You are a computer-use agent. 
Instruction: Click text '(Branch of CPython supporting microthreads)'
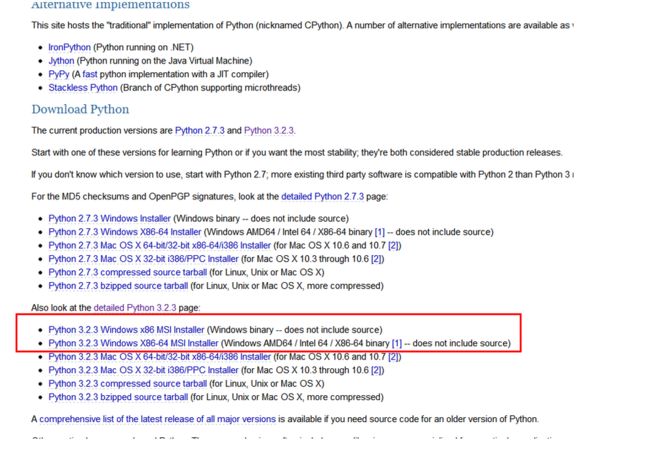[x=210, y=88]
